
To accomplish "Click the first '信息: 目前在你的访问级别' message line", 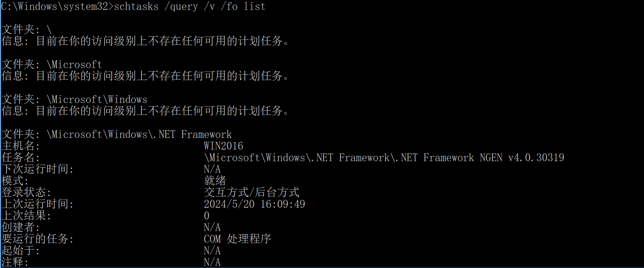I will pyautogui.click(x=145, y=41).
